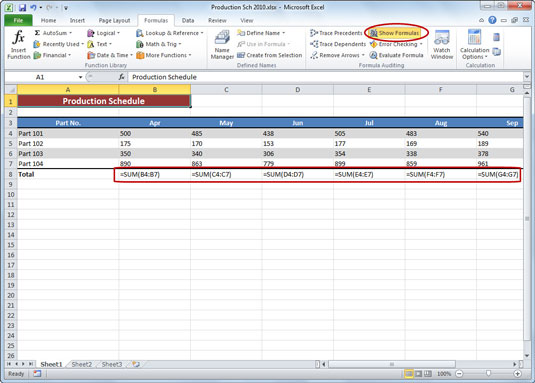The image size is (535, 383).
Task: Customize Quick Access Toolbar dropdown
Action: 66,8
